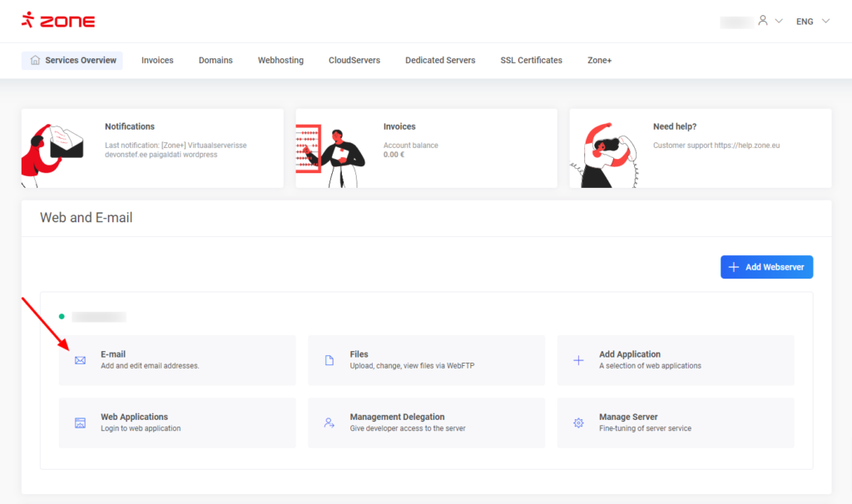This screenshot has width=852, height=504.
Task: Click the Add Application plus icon
Action: (578, 360)
